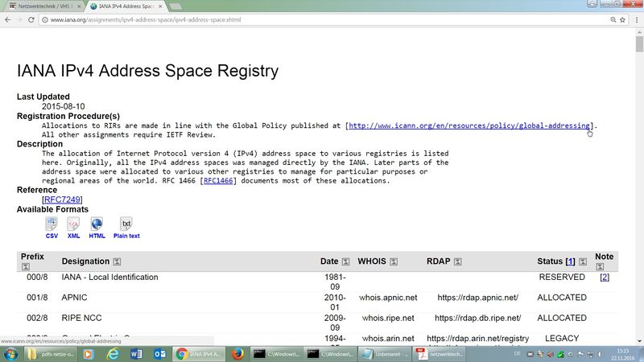This screenshot has width=644, height=362.
Task: Open the RFC7249 reference link
Action: click(62, 200)
